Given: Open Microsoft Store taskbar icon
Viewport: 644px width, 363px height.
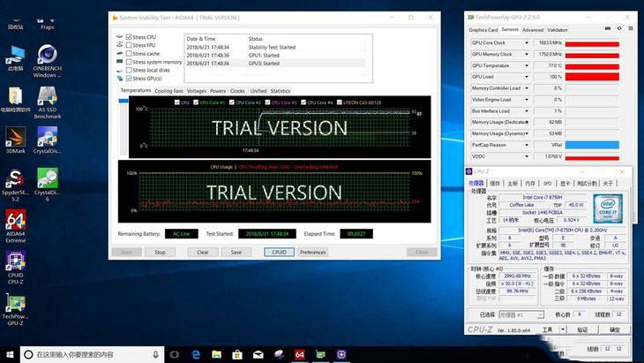Looking at the screenshot, I should pos(237,354).
